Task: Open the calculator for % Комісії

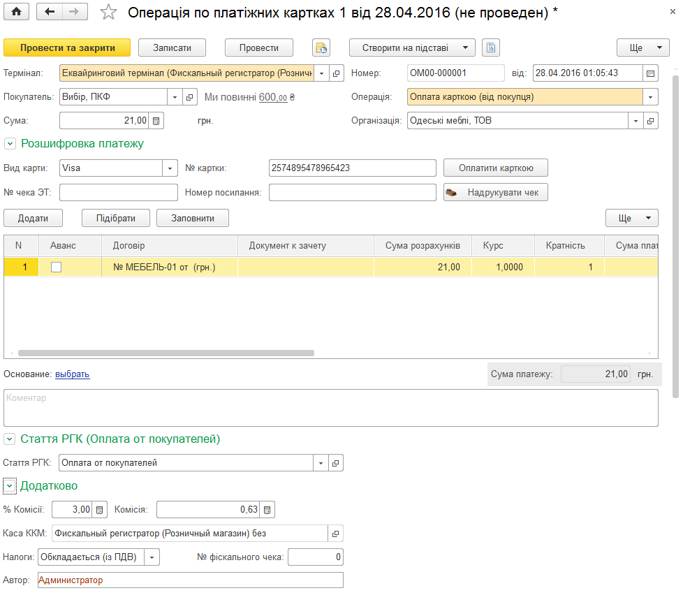Action: (99, 510)
